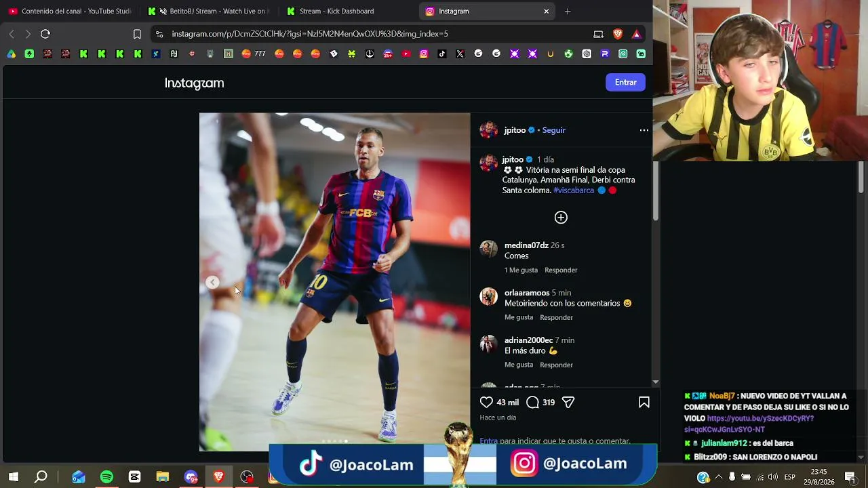The width and height of the screenshot is (868, 488).
Task: Go to the previous photo in the carousel
Action: 212,282
